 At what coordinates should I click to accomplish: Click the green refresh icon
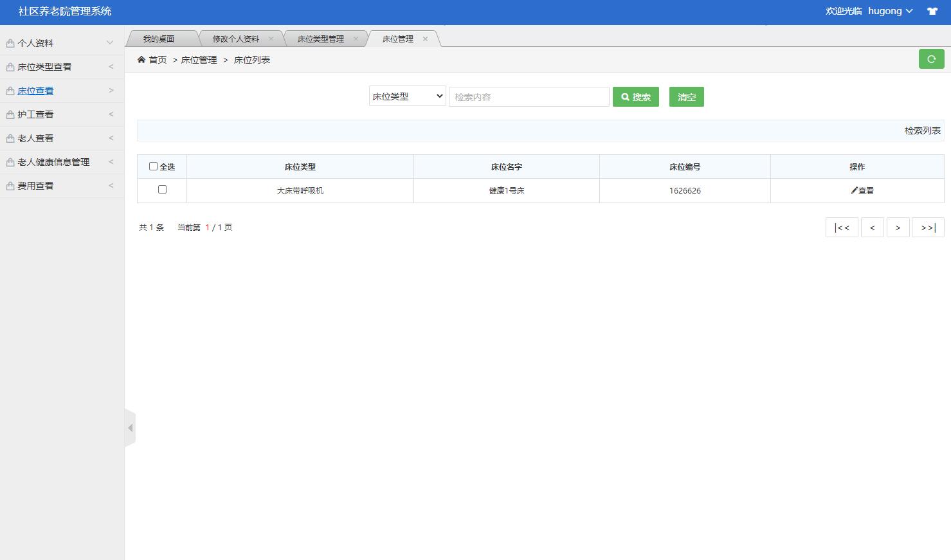[x=931, y=59]
